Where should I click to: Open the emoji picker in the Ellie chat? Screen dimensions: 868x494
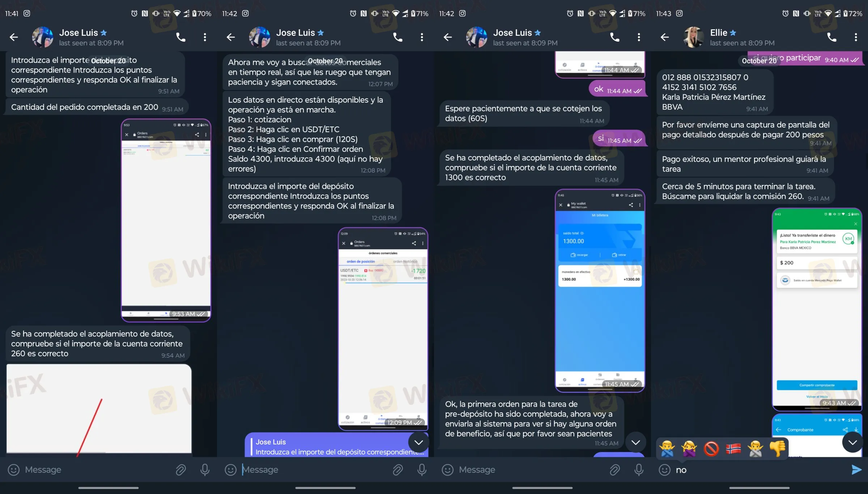pos(665,469)
